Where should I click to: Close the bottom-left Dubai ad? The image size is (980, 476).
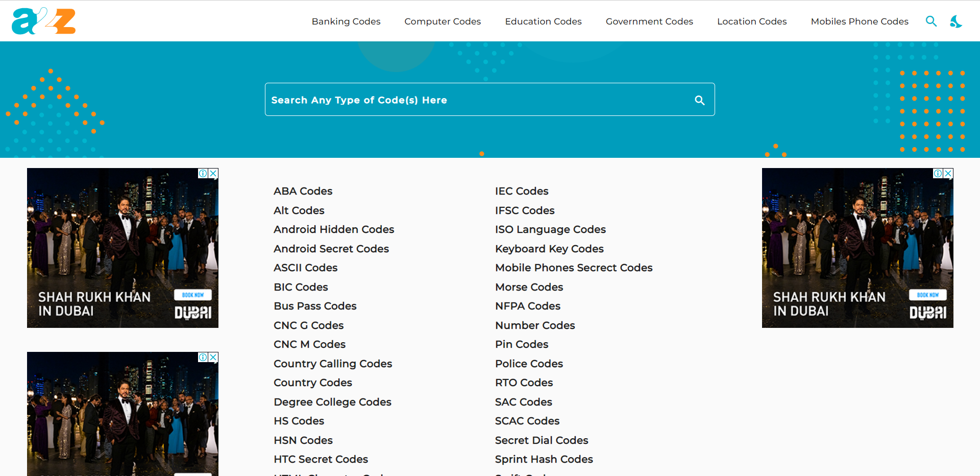(x=213, y=358)
